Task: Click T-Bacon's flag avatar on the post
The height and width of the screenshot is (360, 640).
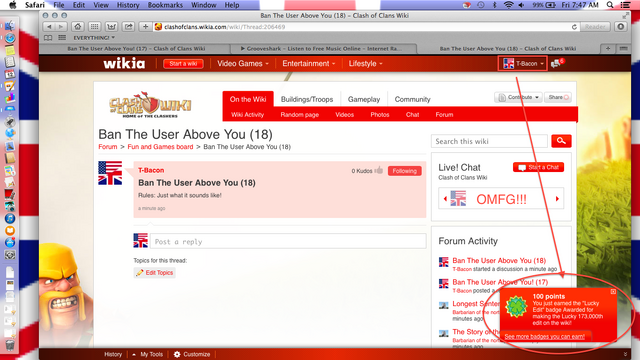Action: click(110, 173)
